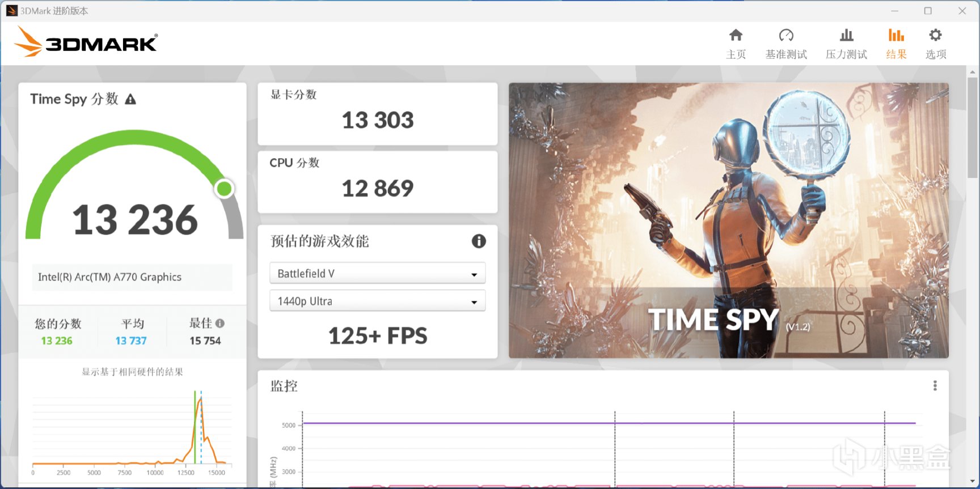The width and height of the screenshot is (980, 489).
Task: Open the 结果 results bar-chart icon
Action: tap(896, 35)
